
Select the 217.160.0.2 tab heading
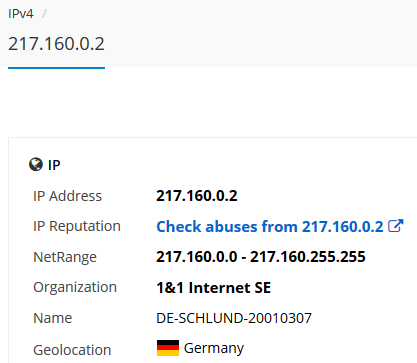[x=56, y=44]
